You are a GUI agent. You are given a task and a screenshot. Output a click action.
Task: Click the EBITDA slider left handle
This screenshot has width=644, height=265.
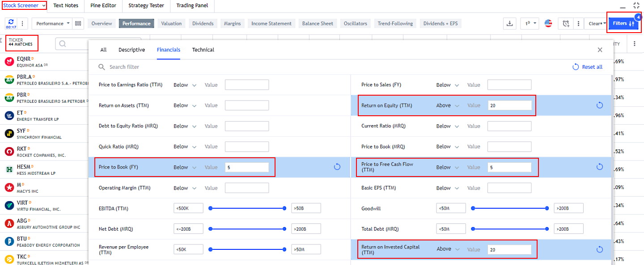[210, 208]
